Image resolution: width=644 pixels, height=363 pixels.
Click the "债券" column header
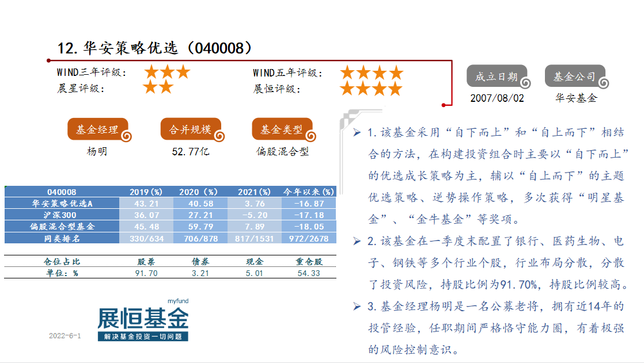pyautogui.click(x=200, y=262)
